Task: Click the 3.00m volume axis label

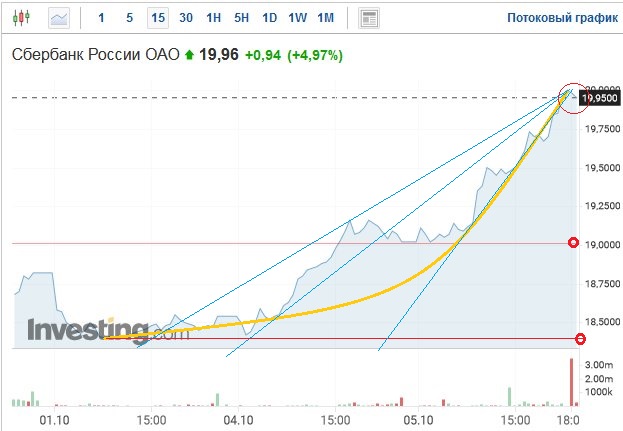Action: click(x=599, y=365)
